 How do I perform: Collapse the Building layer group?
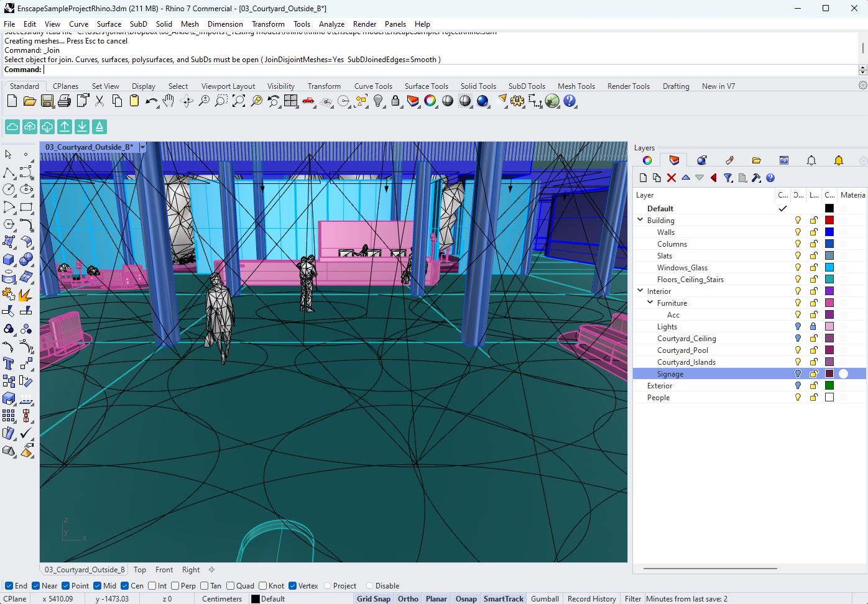tap(640, 220)
